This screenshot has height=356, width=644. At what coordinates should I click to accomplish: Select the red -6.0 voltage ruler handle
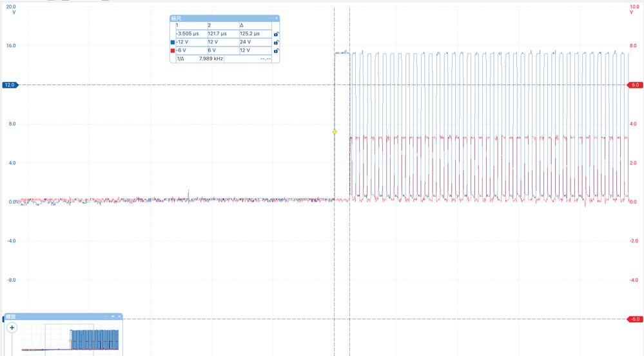635,319
